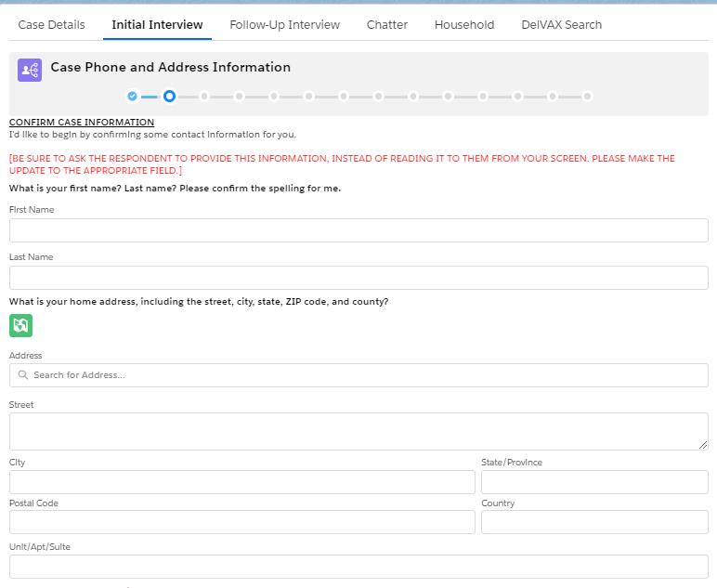Open the Case Details tab
This screenshot has width=717, height=588.
[51, 25]
